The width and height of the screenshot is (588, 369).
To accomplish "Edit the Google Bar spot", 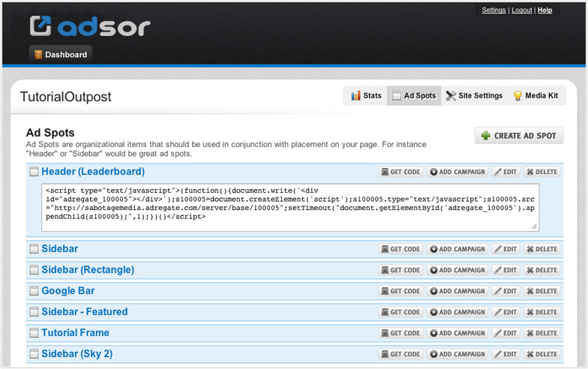I will point(505,291).
